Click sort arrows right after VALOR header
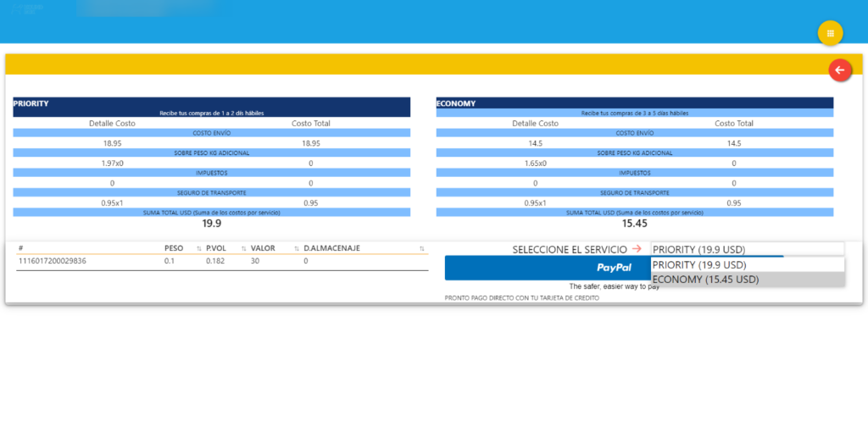This screenshot has width=868, height=438. pos(297,249)
